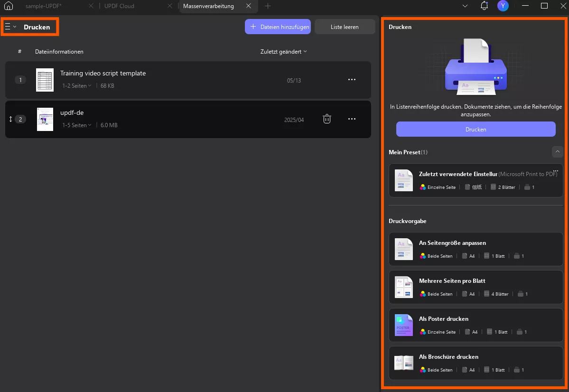This screenshot has width=569, height=392.
Task: Choose Mehrere Seiten pro Blatt preset
Action: (476, 287)
